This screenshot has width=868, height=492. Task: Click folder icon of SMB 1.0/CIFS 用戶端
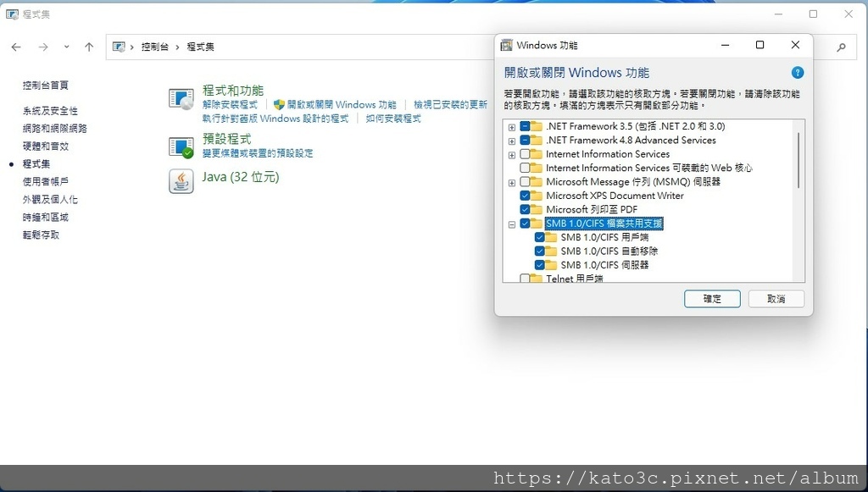click(x=550, y=237)
